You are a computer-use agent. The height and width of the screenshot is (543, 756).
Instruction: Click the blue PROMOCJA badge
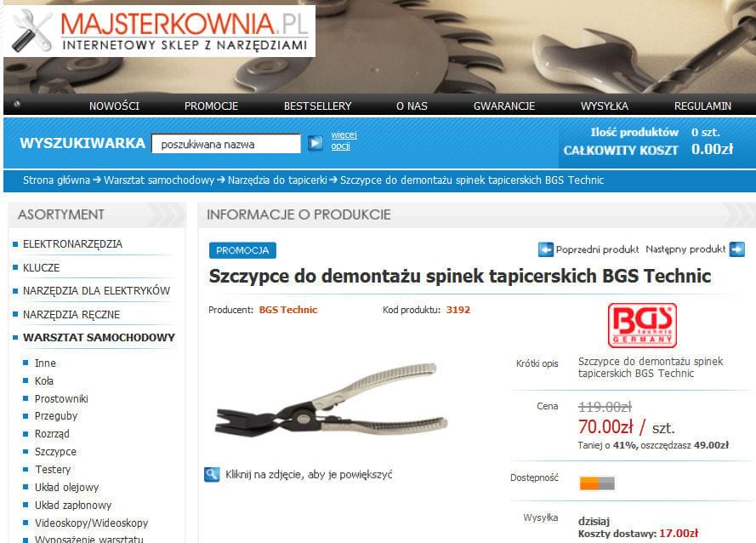pyautogui.click(x=242, y=250)
